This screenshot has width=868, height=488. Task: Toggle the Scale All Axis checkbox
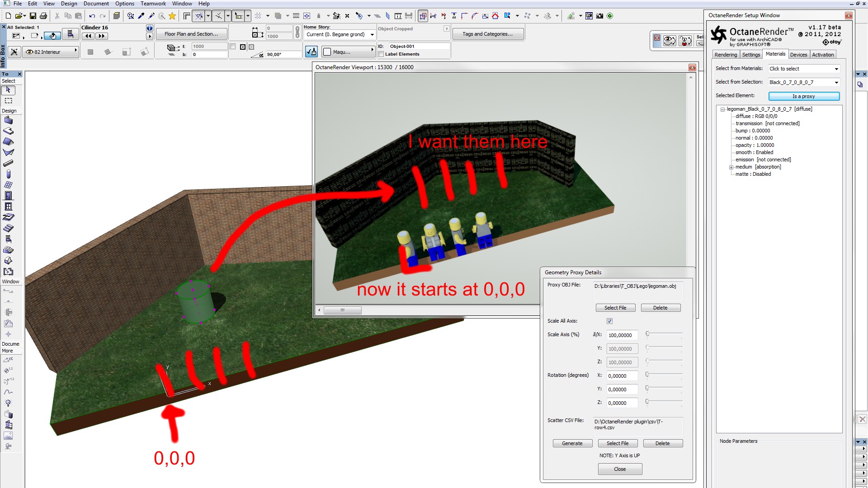[609, 321]
